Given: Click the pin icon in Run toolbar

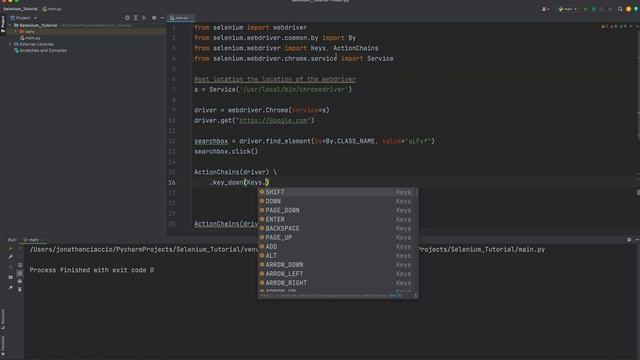Looking at the screenshot, I should pyautogui.click(x=11, y=288).
